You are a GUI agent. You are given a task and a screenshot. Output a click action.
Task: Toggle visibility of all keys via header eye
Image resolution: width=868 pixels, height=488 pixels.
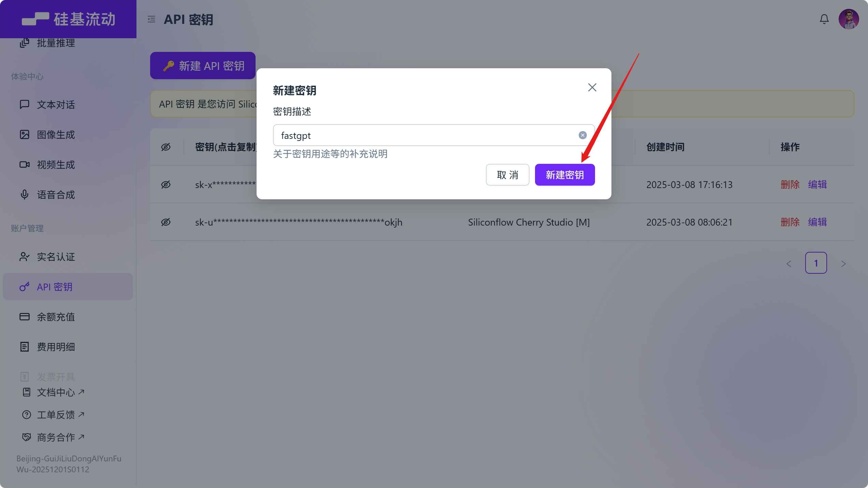(165, 147)
